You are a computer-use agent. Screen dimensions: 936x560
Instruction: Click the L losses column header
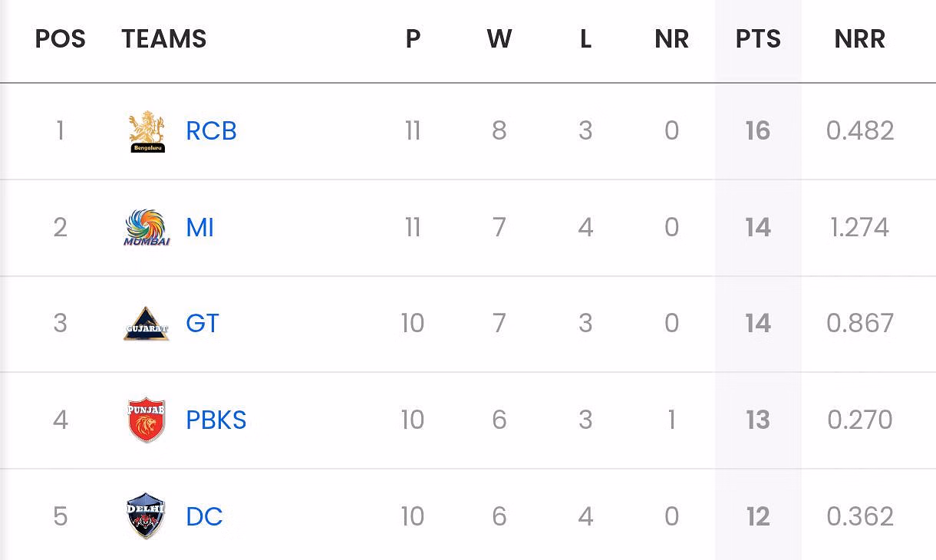click(x=585, y=39)
